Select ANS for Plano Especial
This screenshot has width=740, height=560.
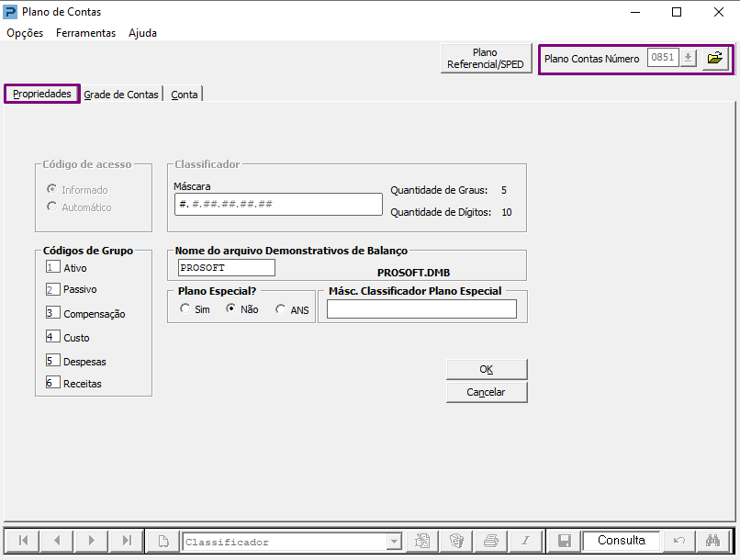280,309
